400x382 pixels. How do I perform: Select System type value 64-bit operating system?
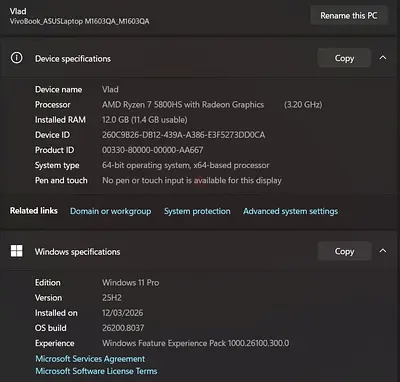(186, 165)
